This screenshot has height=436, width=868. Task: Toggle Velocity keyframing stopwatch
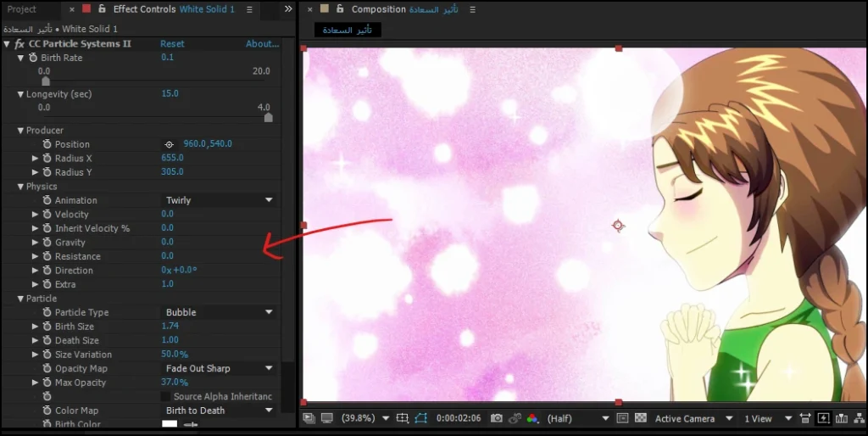(47, 215)
